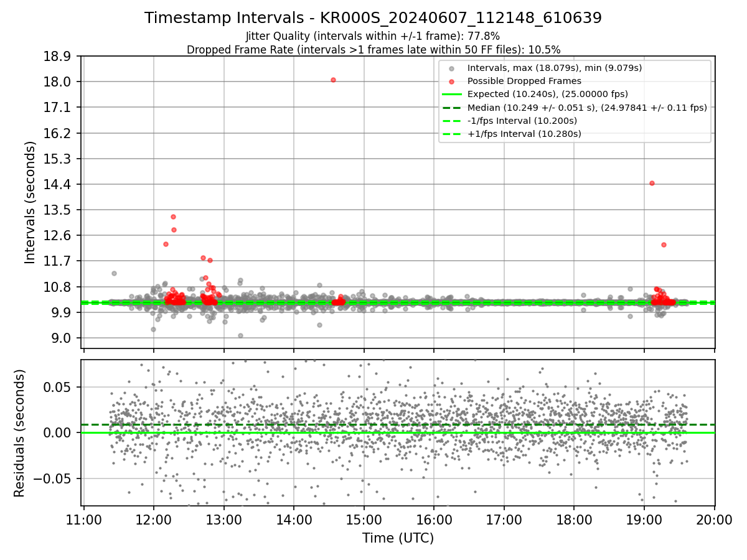Click the '13:00' x-axis tick label
This screenshot has height=560, width=747.
pyautogui.click(x=224, y=521)
